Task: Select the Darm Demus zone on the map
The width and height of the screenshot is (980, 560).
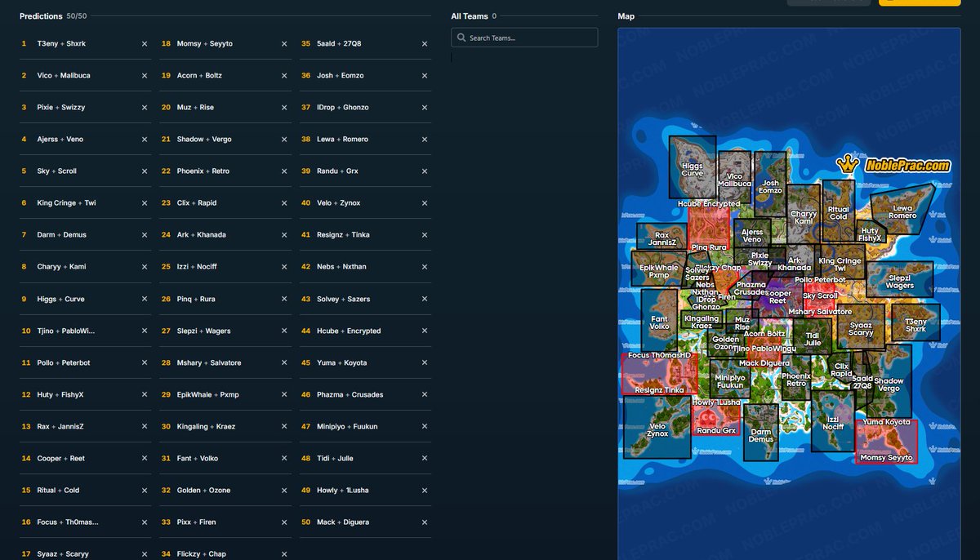Action: (760, 433)
